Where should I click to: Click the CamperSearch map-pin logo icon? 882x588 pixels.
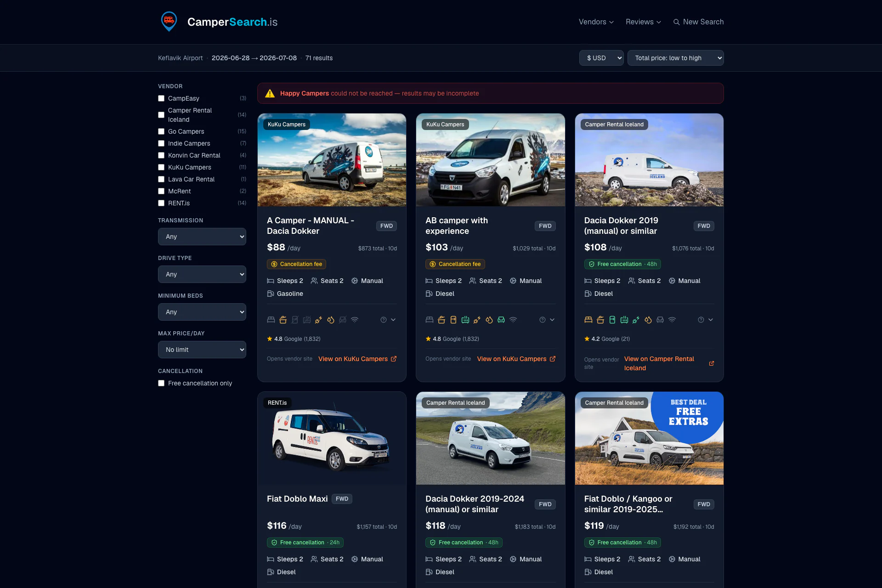169,22
